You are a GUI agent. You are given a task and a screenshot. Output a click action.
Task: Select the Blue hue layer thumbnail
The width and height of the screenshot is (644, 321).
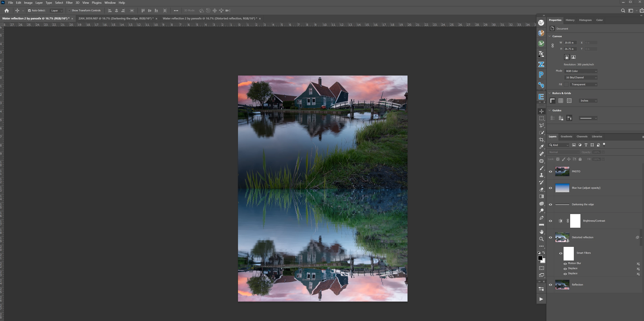562,188
